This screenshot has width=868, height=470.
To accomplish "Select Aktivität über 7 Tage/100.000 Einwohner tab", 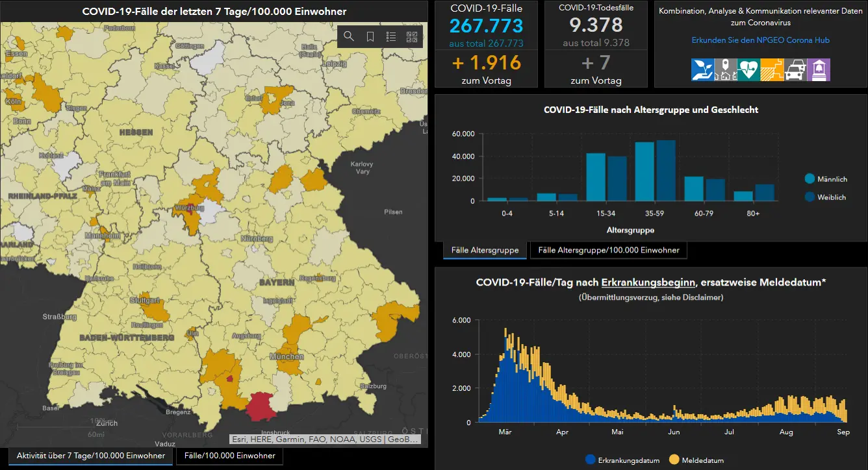I will coord(90,456).
